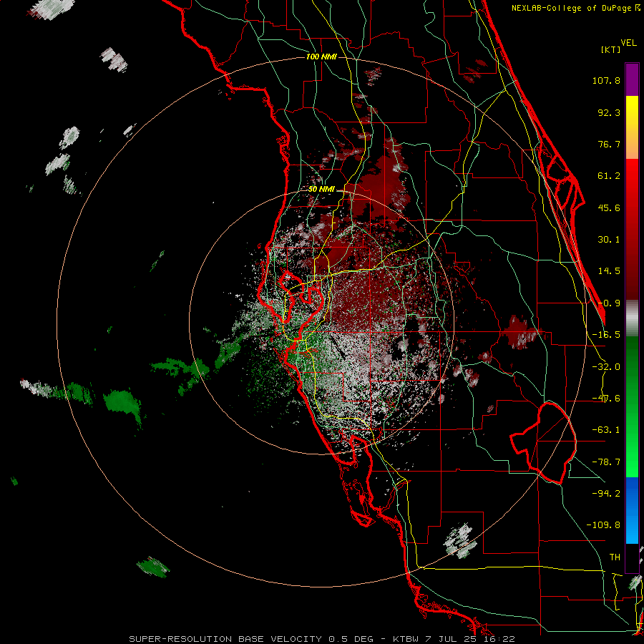Pick the purple segment of velocity color bar
644x644 pixels.
pos(632,79)
